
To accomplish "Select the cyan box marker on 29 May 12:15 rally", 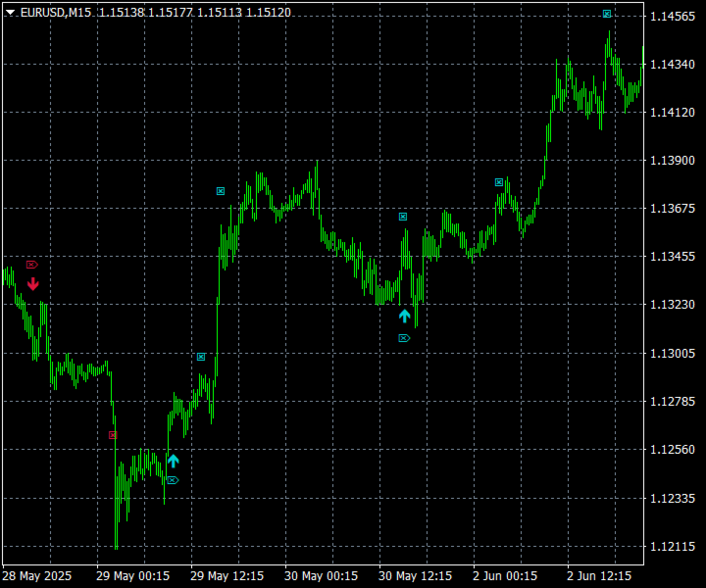I will click(221, 191).
